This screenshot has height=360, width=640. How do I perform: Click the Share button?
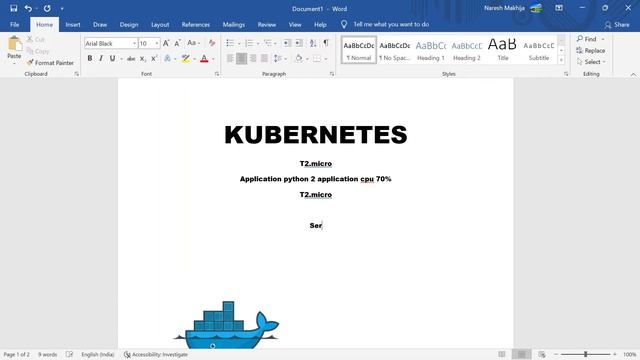click(617, 24)
